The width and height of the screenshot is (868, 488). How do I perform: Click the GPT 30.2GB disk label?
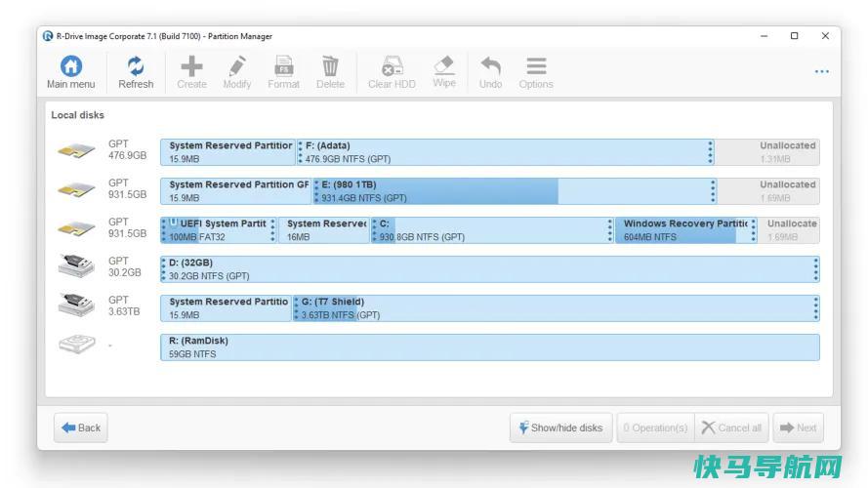[x=125, y=266]
